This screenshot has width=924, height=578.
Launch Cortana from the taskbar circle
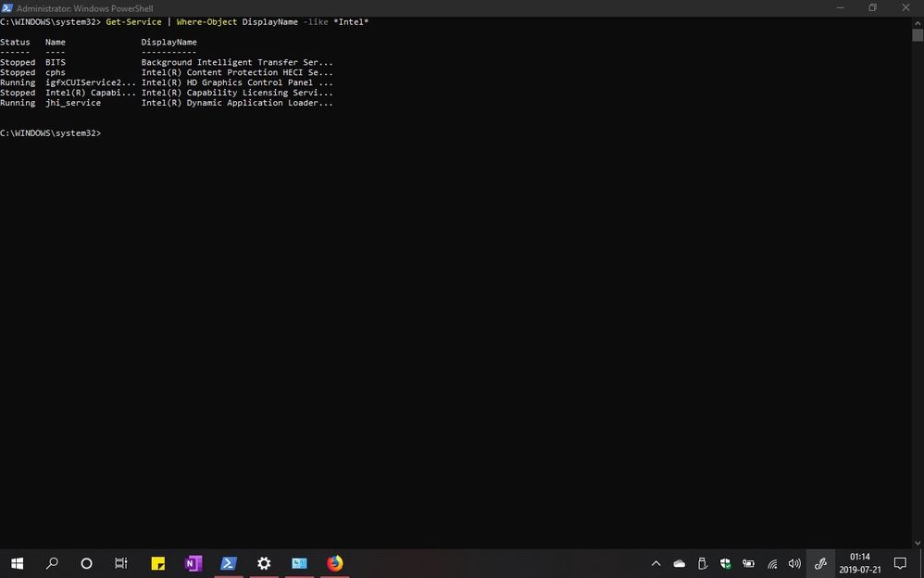click(x=87, y=563)
